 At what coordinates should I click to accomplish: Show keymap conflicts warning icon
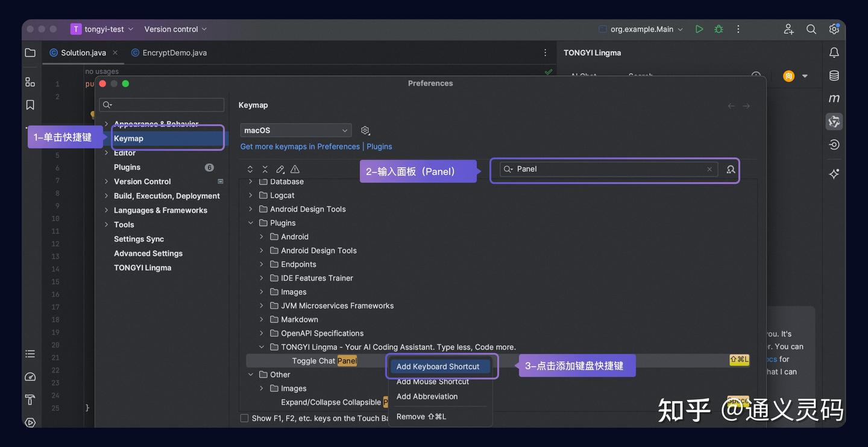[x=294, y=169]
